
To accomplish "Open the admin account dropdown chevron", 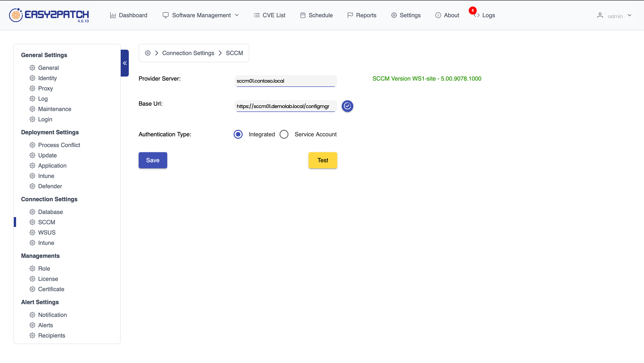I will 629,15.
